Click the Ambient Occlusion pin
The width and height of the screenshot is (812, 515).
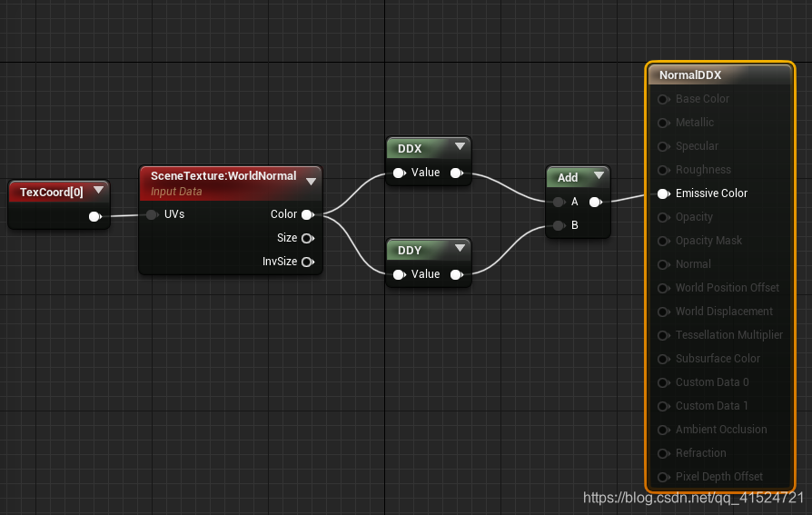click(663, 430)
